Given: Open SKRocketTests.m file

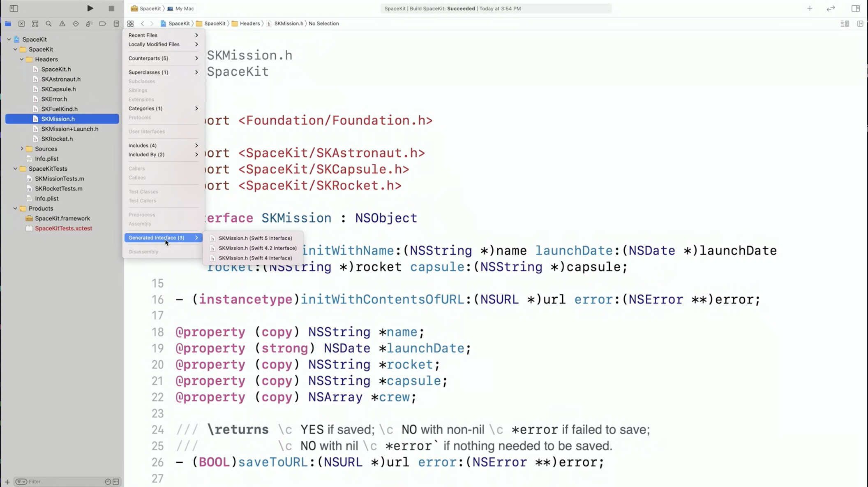Looking at the screenshot, I should tap(58, 189).
